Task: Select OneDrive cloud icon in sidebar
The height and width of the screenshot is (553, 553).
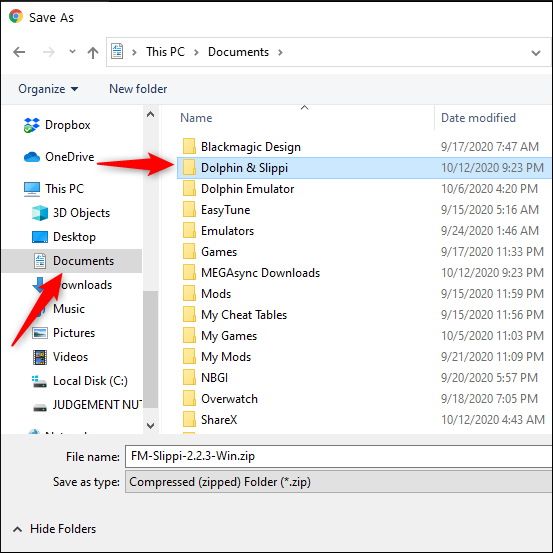Action: click(x=32, y=157)
